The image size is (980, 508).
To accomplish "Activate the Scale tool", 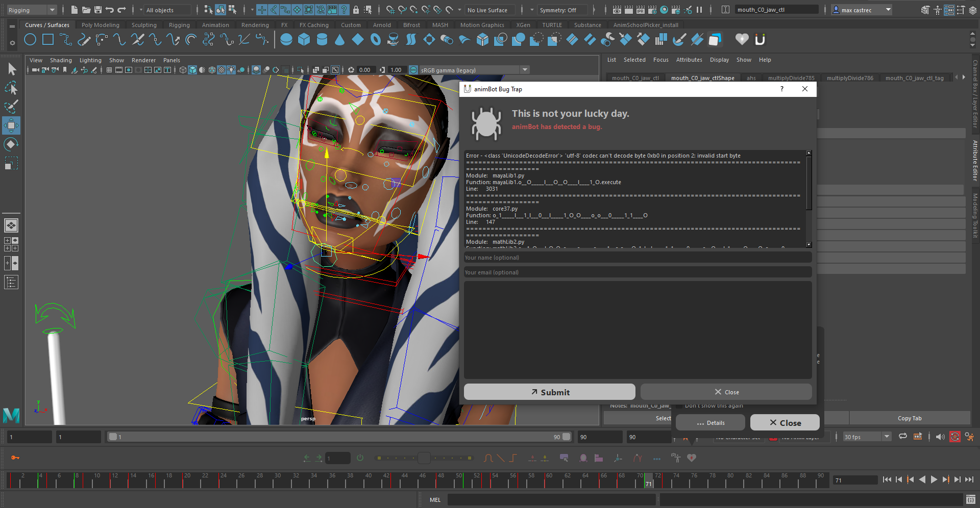I will tap(11, 163).
